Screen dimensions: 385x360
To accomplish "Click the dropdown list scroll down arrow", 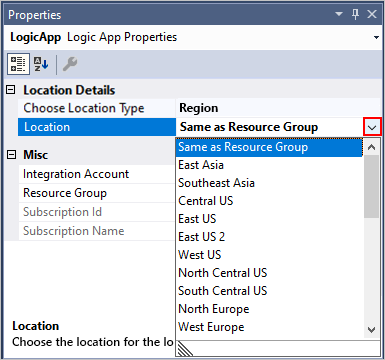I will pyautogui.click(x=371, y=330).
